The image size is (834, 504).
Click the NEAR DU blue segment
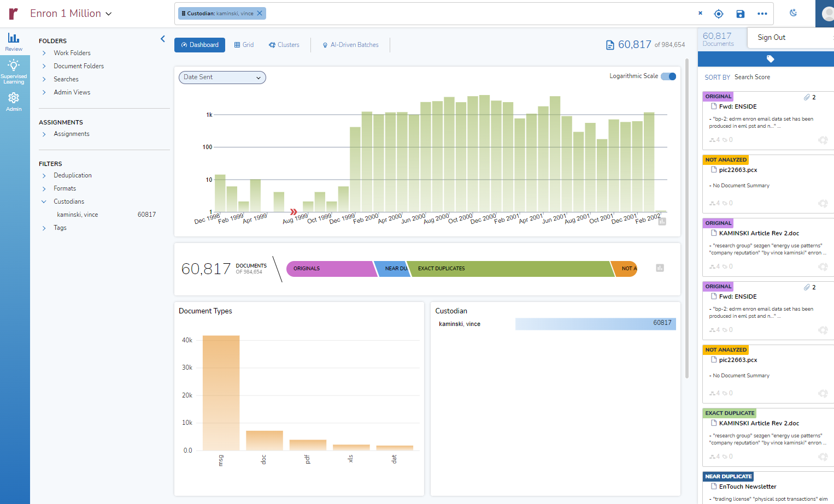point(392,269)
